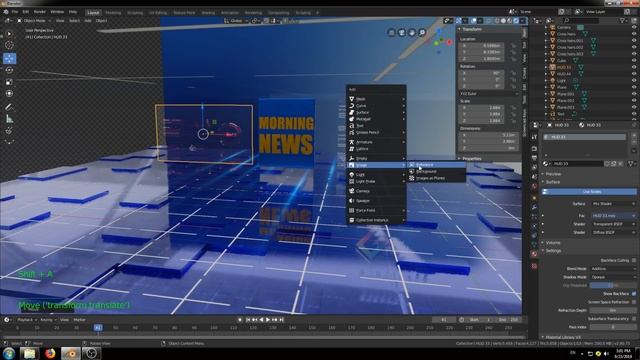Open the Object Mode dropdown
Image resolution: width=640 pixels, height=360 pixels.
(x=34, y=20)
